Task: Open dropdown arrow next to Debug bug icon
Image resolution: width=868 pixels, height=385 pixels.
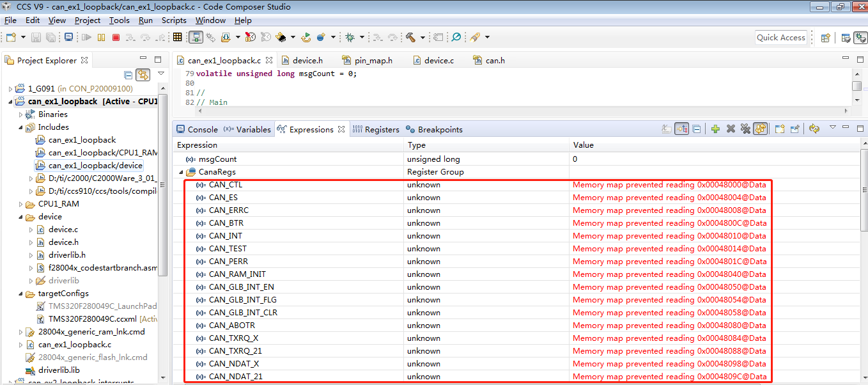Action: pyautogui.click(x=362, y=37)
